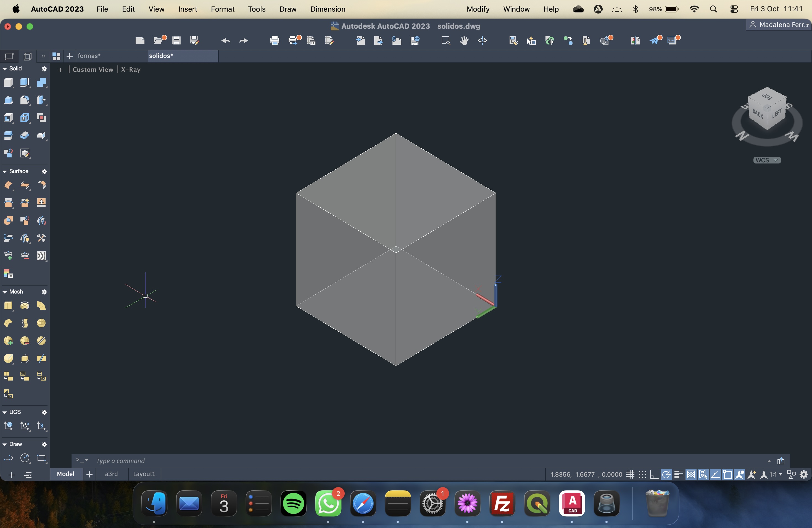Click the X-Ray visual style label
The image size is (812, 528).
(x=131, y=70)
